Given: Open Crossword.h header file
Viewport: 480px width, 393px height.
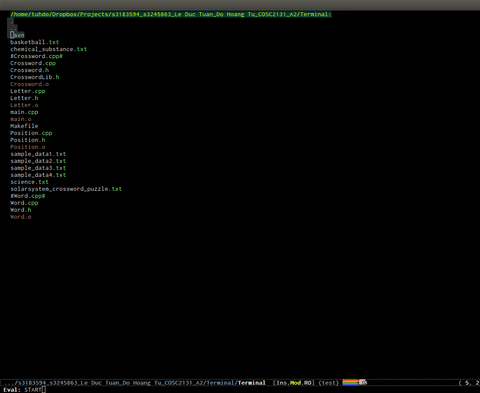Looking at the screenshot, I should click(29, 70).
